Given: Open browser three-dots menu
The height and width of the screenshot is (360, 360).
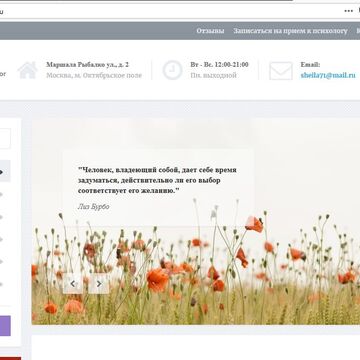Looking at the screenshot, I should [x=348, y=11].
